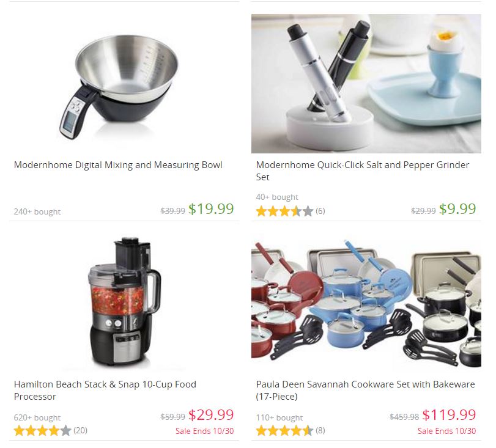496x448 pixels.
Task: Click the $29.99 price
Action: pos(211,415)
